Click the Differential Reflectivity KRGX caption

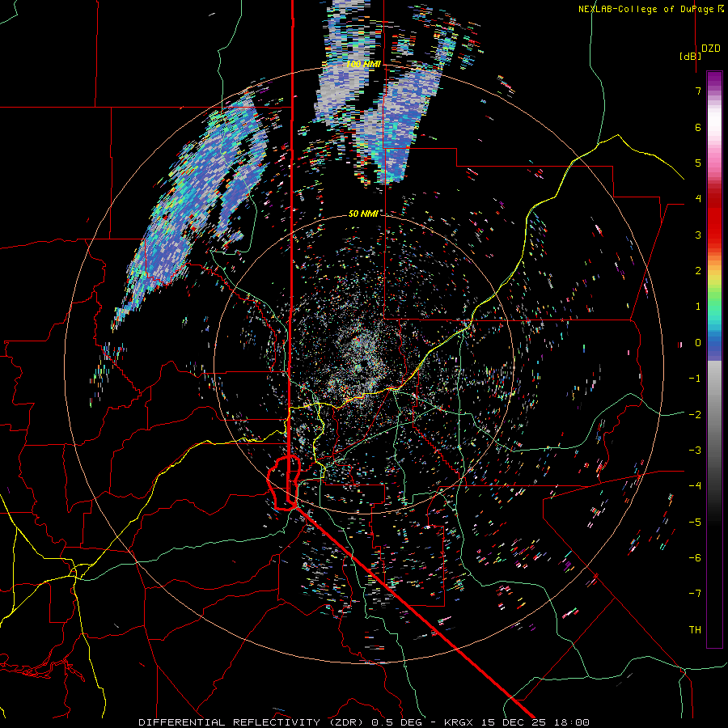pos(364,722)
